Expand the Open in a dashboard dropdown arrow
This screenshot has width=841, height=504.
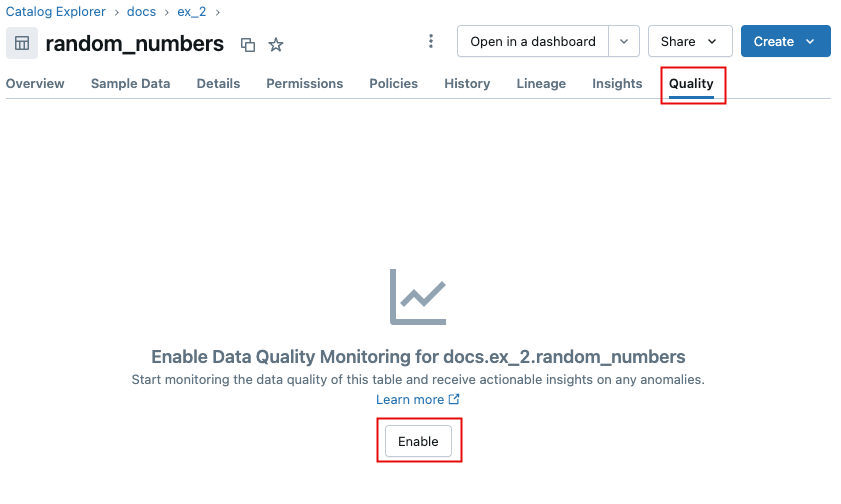click(624, 41)
